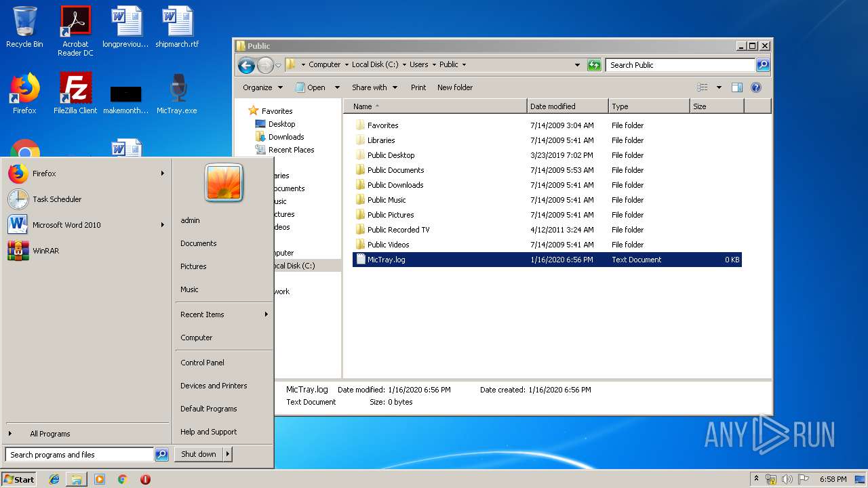Click the change view icon
868x488 pixels.
703,87
